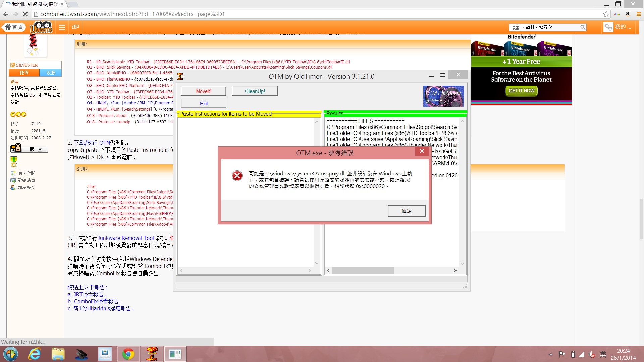
Task: Open the 標題 search type dropdown
Action: pyautogui.click(x=517, y=27)
